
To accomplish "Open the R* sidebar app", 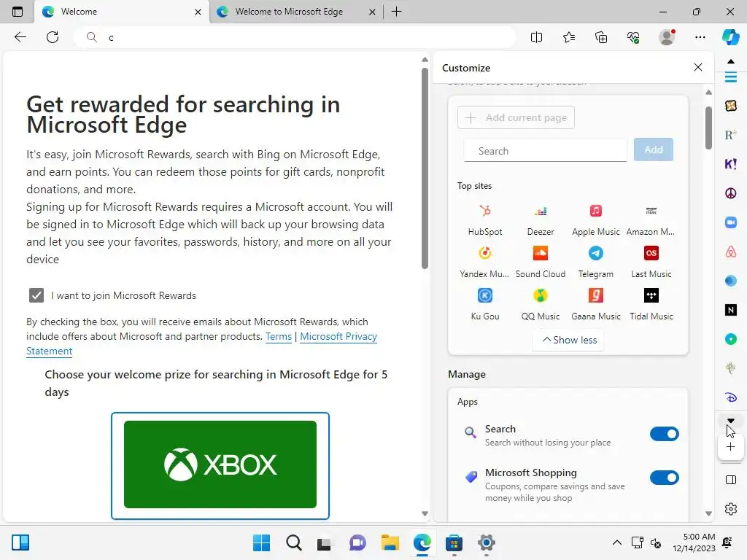I will pos(730,135).
